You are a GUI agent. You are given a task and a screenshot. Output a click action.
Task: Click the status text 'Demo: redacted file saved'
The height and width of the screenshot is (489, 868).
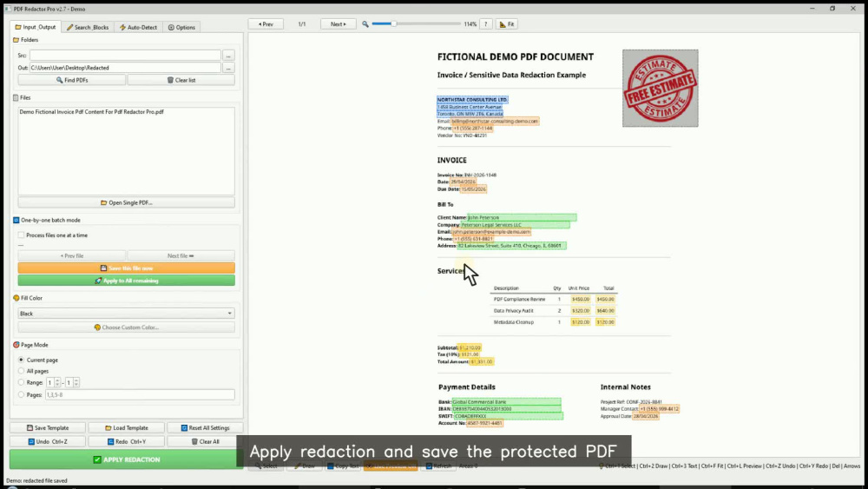click(x=36, y=480)
